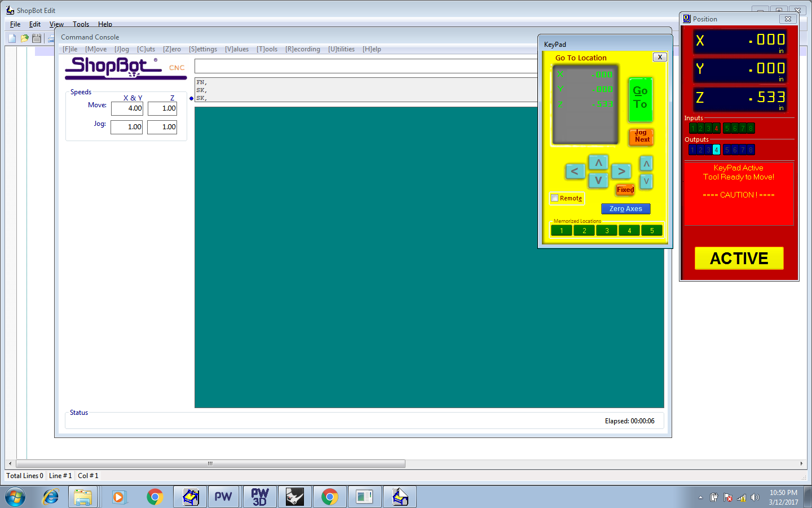Open Windows Explorer folder in taskbar
The width and height of the screenshot is (812, 508).
pos(83,497)
